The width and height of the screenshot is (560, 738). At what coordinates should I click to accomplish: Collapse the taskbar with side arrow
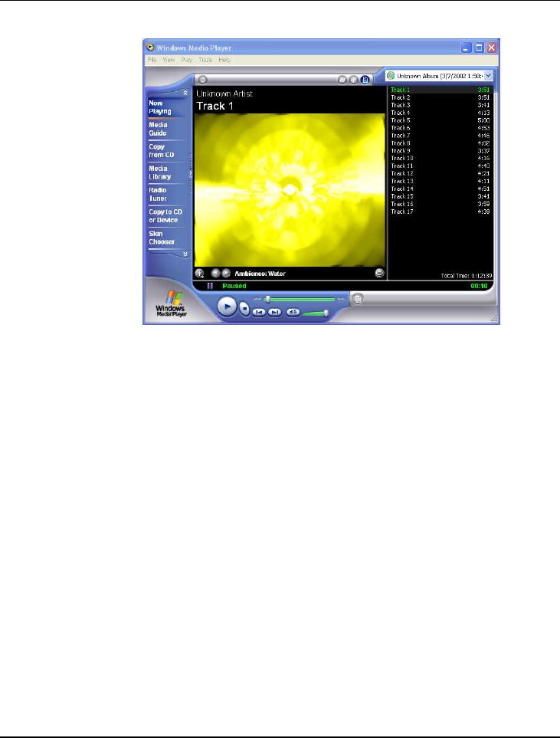click(x=191, y=172)
